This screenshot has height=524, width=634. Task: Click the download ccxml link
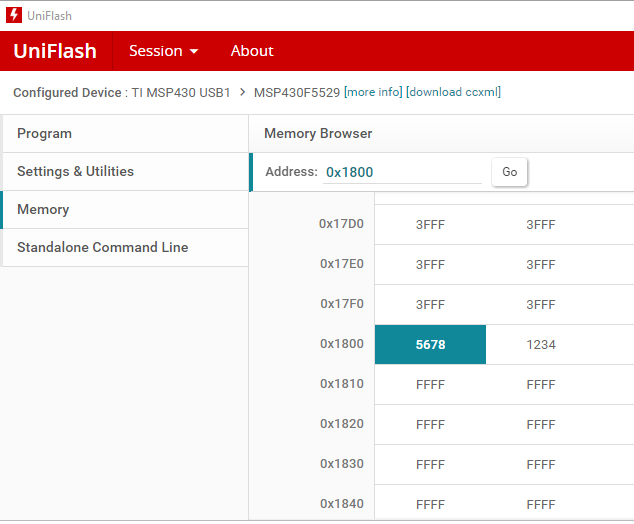(x=453, y=92)
